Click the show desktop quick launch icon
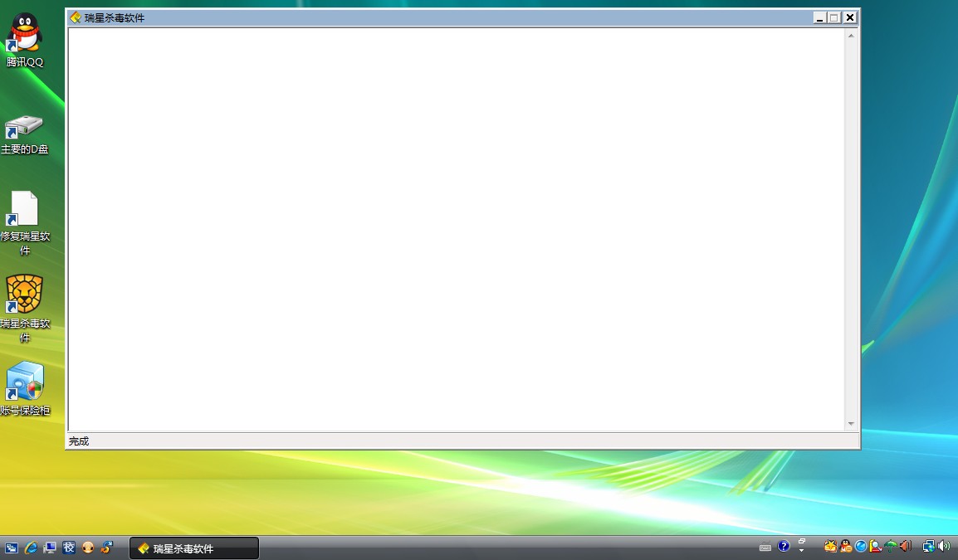Viewport: 958px width, 560px height. (x=50, y=548)
